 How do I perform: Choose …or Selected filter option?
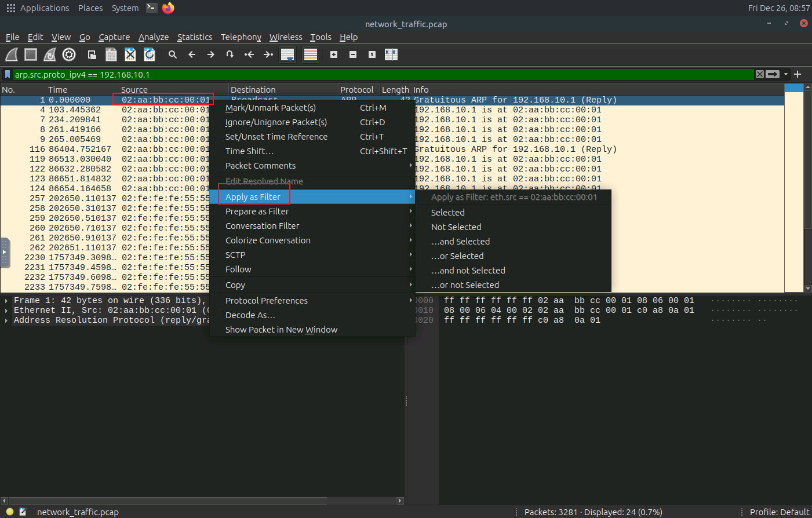coord(513,256)
